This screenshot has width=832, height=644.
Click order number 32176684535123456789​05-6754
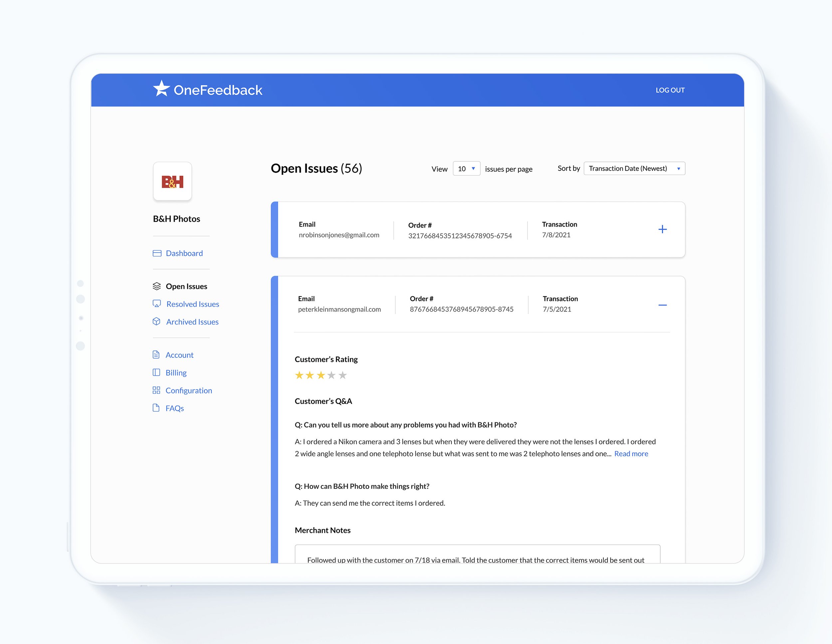(460, 236)
